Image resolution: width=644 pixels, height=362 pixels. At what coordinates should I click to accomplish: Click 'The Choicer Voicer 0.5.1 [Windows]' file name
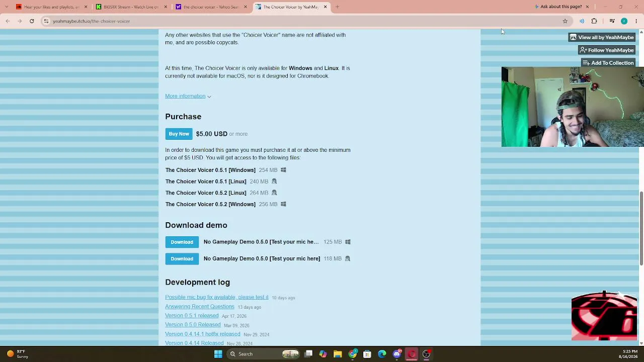pyautogui.click(x=210, y=170)
